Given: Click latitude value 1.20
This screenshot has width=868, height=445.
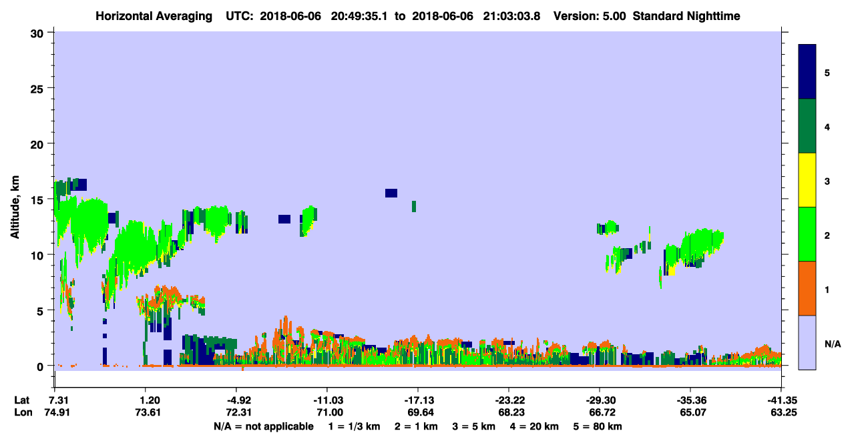Looking at the screenshot, I should (150, 400).
